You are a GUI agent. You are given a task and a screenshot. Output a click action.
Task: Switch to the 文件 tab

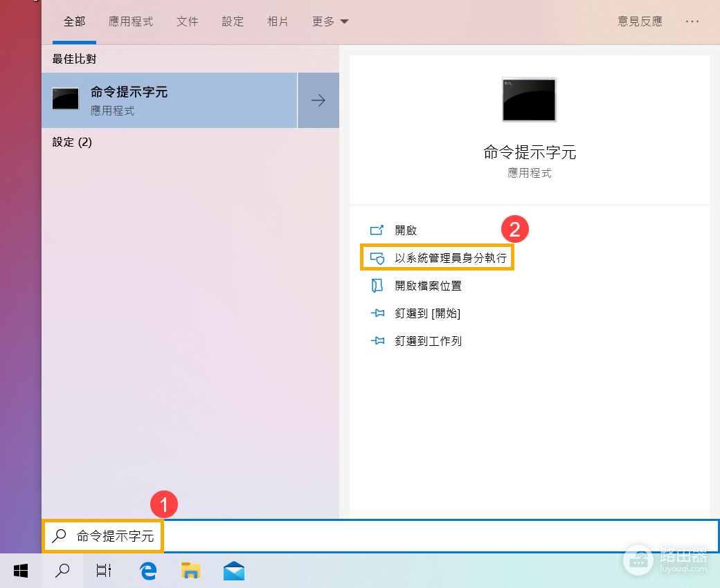coord(188,21)
